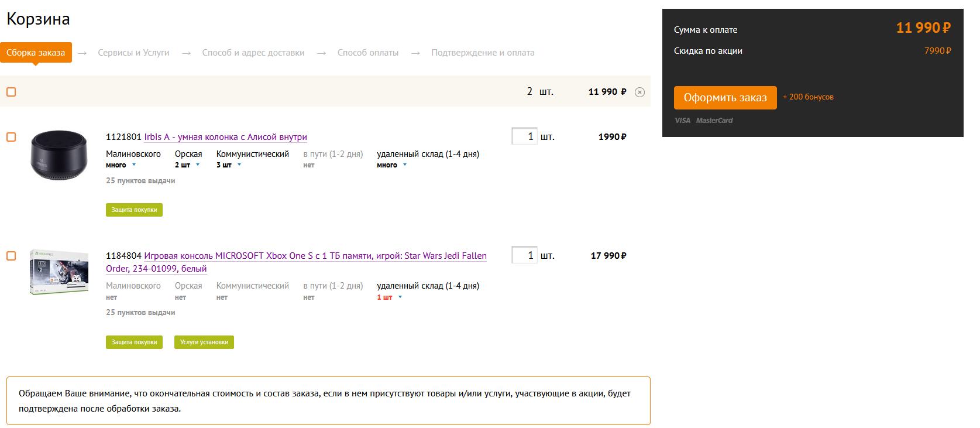
Task: Click the 'Оформить заказ' button
Action: [x=725, y=98]
